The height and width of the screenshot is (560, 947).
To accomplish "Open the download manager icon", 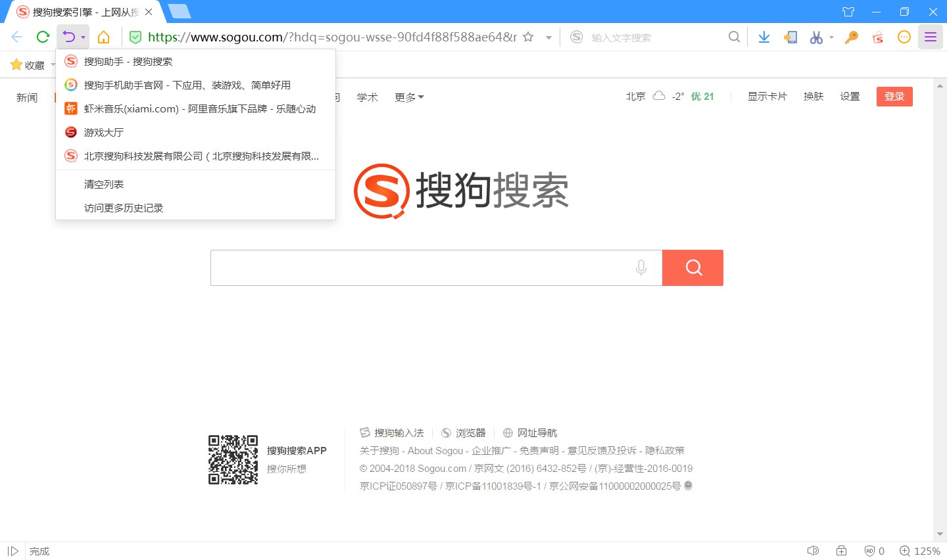I will 764,37.
